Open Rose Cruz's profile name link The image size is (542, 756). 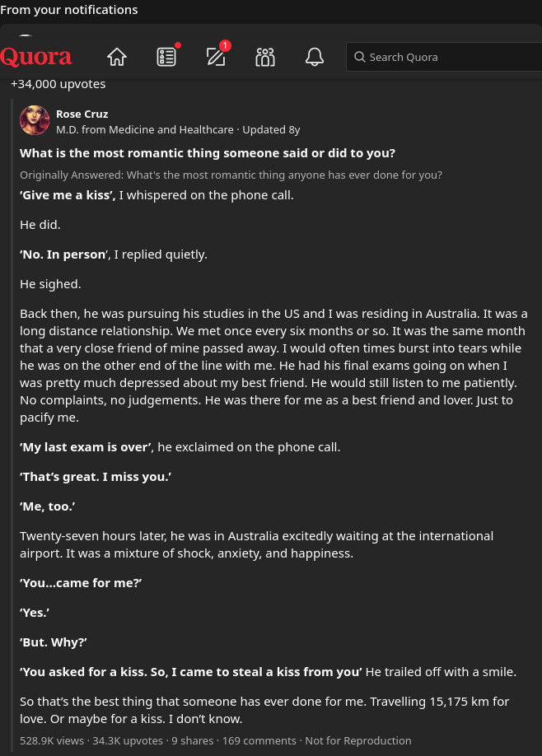(x=82, y=114)
